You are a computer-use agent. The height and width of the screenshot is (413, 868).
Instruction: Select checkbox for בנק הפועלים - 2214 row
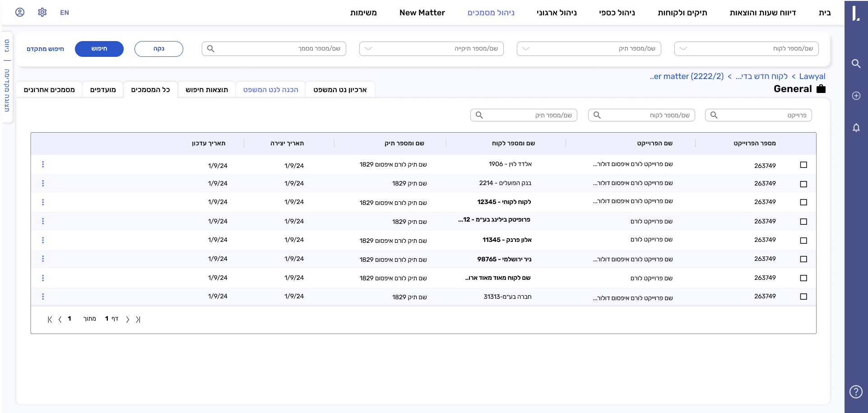pos(803,184)
